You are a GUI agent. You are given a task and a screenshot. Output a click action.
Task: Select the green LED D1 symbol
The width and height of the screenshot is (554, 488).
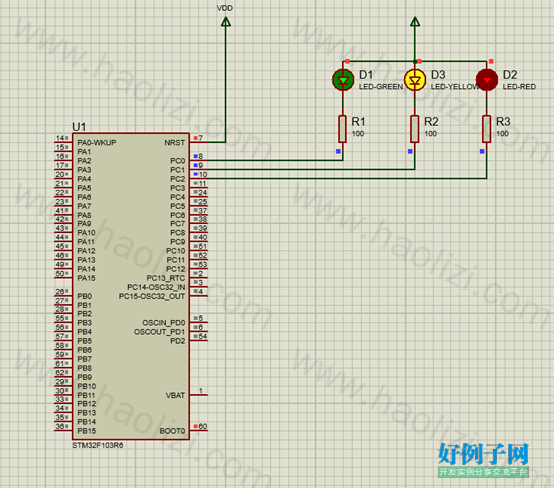pyautogui.click(x=343, y=80)
